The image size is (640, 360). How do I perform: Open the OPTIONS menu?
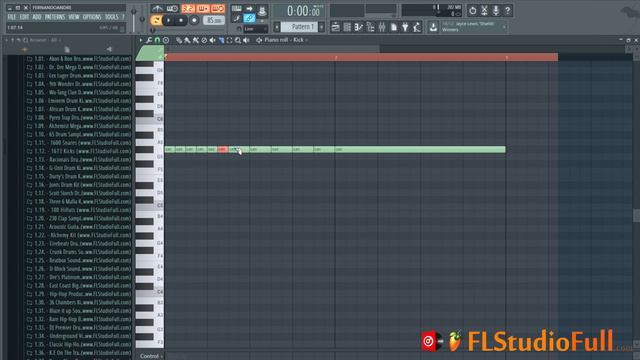pos(92,17)
